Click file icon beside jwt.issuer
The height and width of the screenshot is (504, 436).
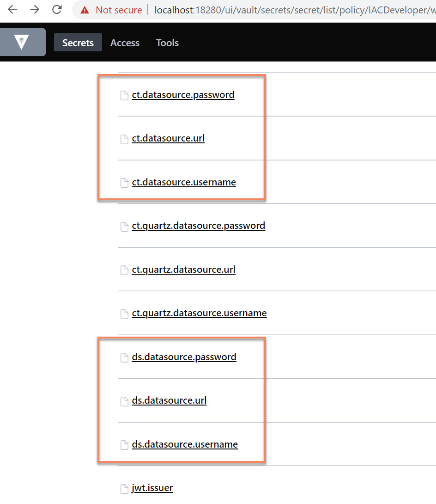[x=124, y=489]
